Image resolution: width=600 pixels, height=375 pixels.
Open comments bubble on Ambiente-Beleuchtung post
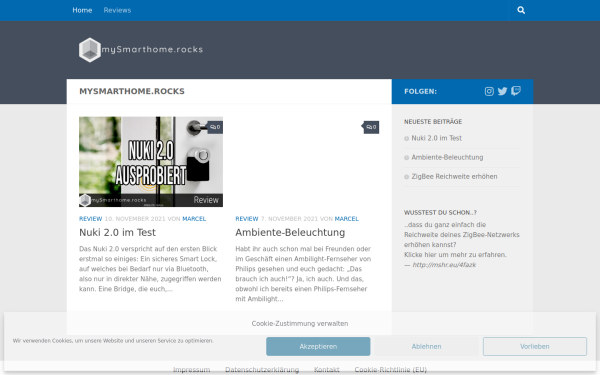coord(371,127)
